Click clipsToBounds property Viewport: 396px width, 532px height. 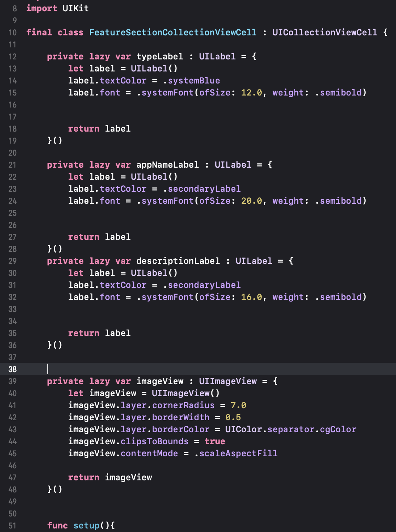click(x=155, y=441)
